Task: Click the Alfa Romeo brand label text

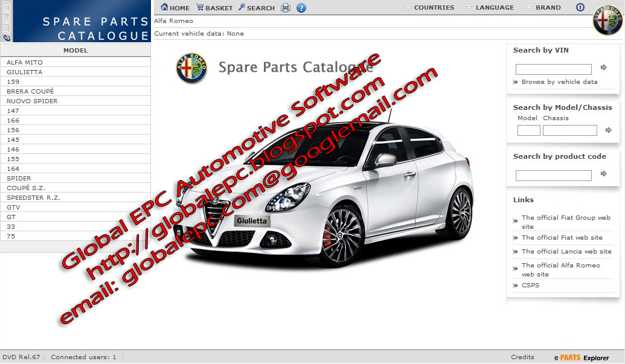Action: click(x=173, y=21)
